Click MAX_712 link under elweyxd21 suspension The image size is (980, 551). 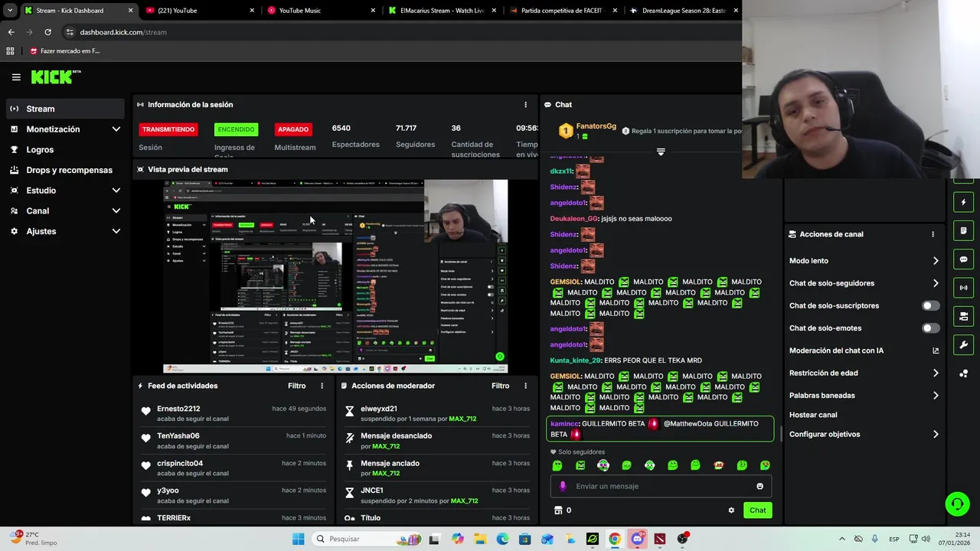coord(462,419)
